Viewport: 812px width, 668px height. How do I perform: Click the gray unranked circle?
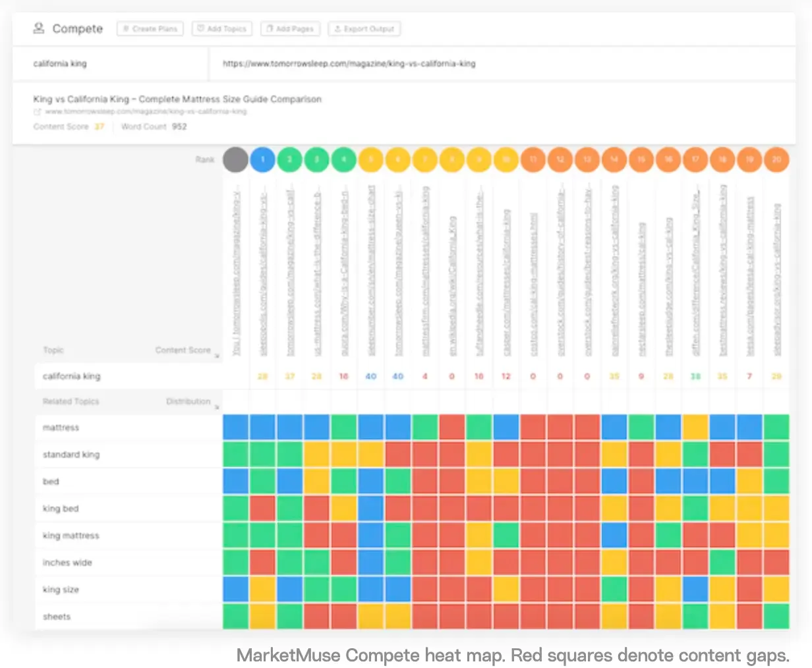pyautogui.click(x=235, y=159)
